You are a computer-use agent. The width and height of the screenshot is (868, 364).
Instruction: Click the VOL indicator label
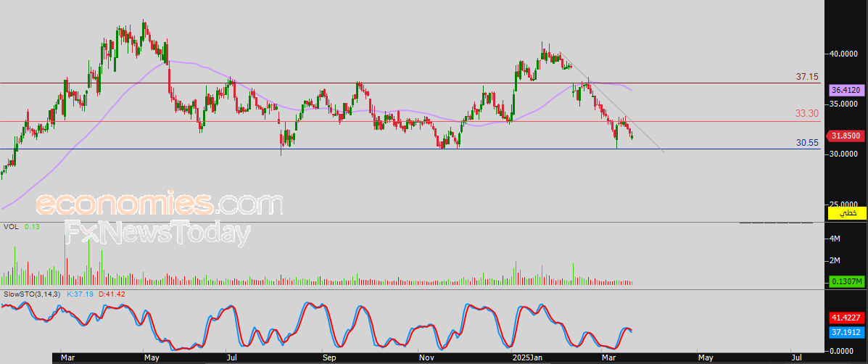coord(11,227)
